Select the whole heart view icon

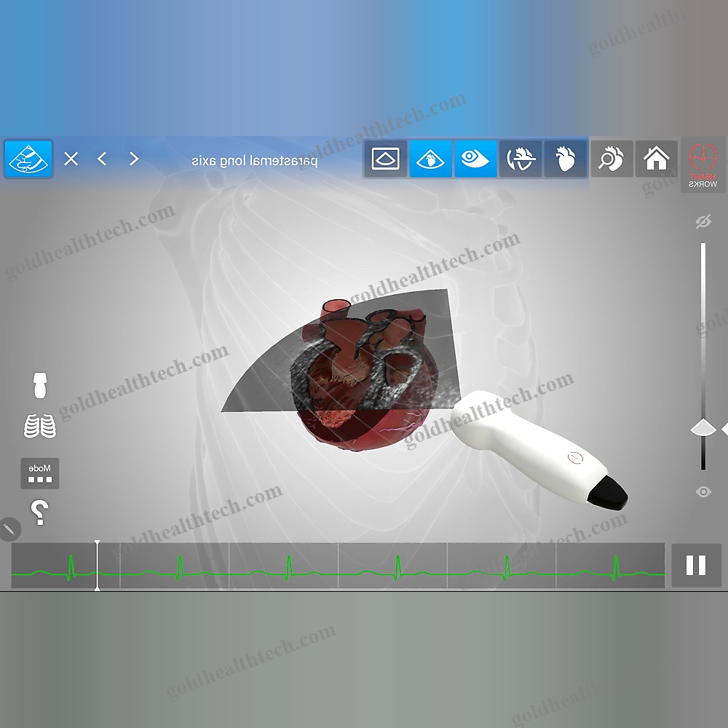566,159
